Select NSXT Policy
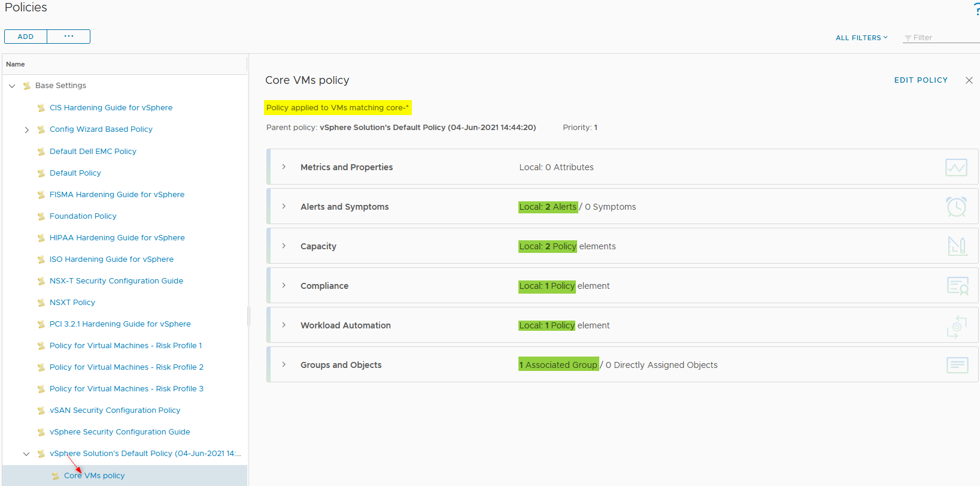Image resolution: width=980 pixels, height=486 pixels. 72,302
